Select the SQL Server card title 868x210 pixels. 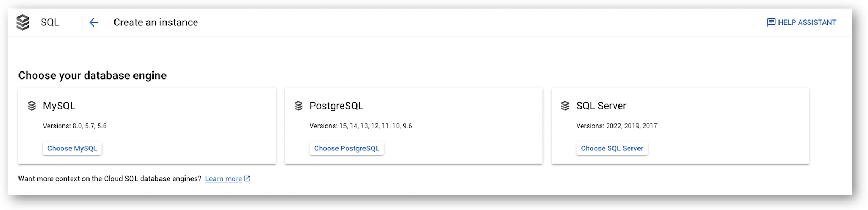601,106
